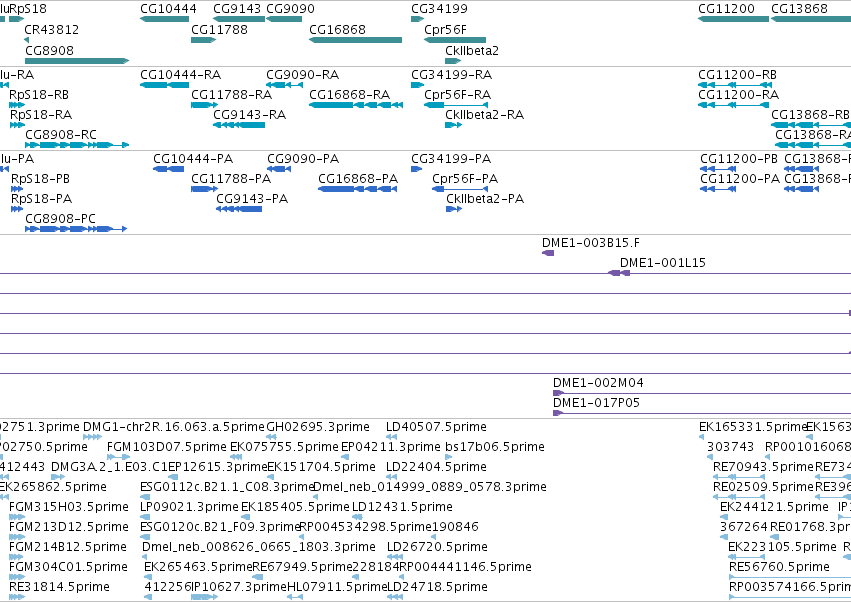Click protein CG16868-PA glyph
This screenshot has height=602, width=851.
(358, 189)
